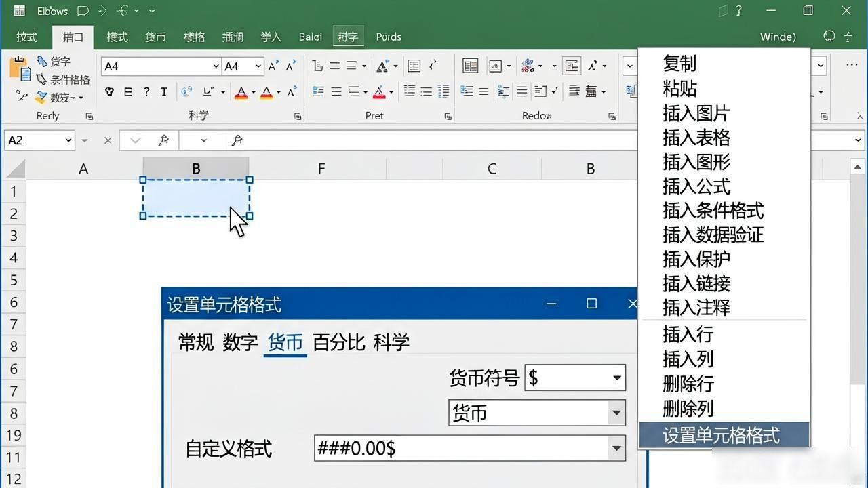Image resolution: width=868 pixels, height=488 pixels.
Task: Choose 插入表格 from the context menu
Action: coord(724,138)
